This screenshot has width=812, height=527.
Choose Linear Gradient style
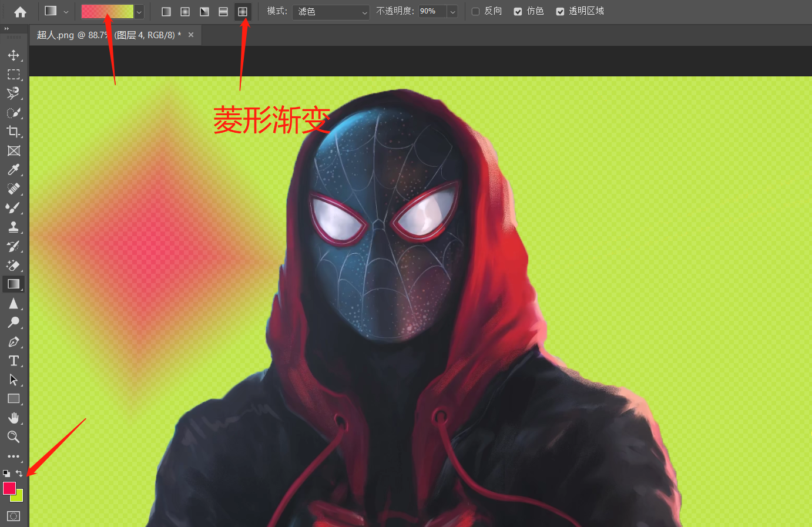click(x=166, y=12)
